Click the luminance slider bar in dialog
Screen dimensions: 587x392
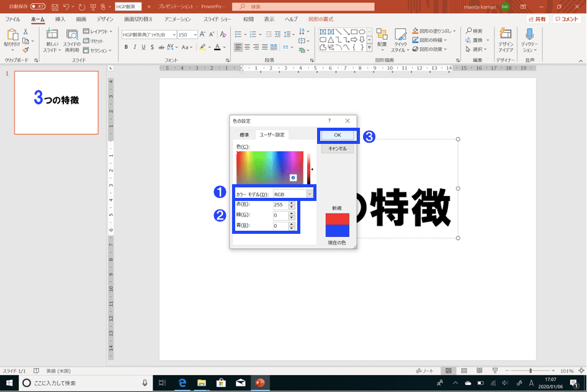click(309, 167)
